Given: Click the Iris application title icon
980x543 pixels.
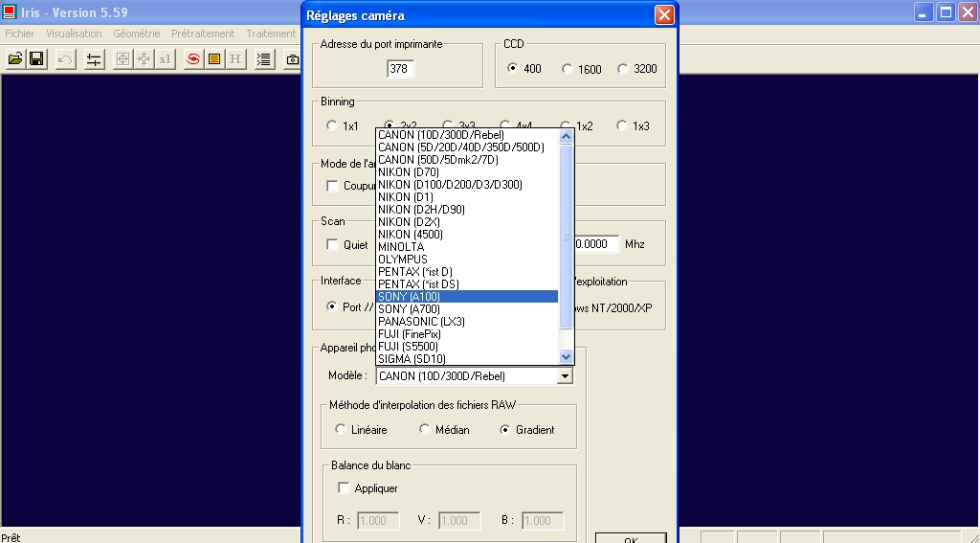Looking at the screenshot, I should click(9, 11).
